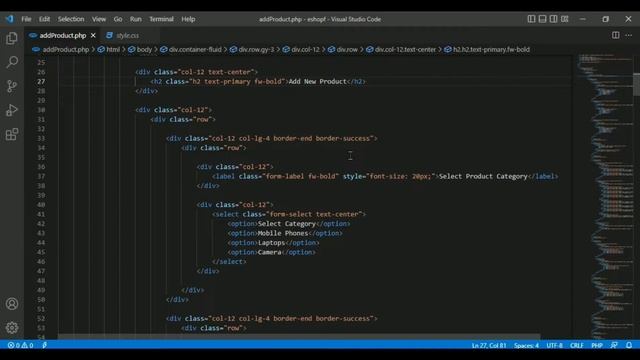Open the Customize Layout icon

click(564, 19)
